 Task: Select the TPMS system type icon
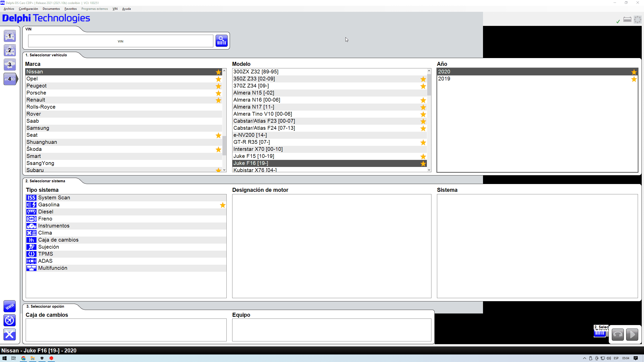[x=31, y=254]
